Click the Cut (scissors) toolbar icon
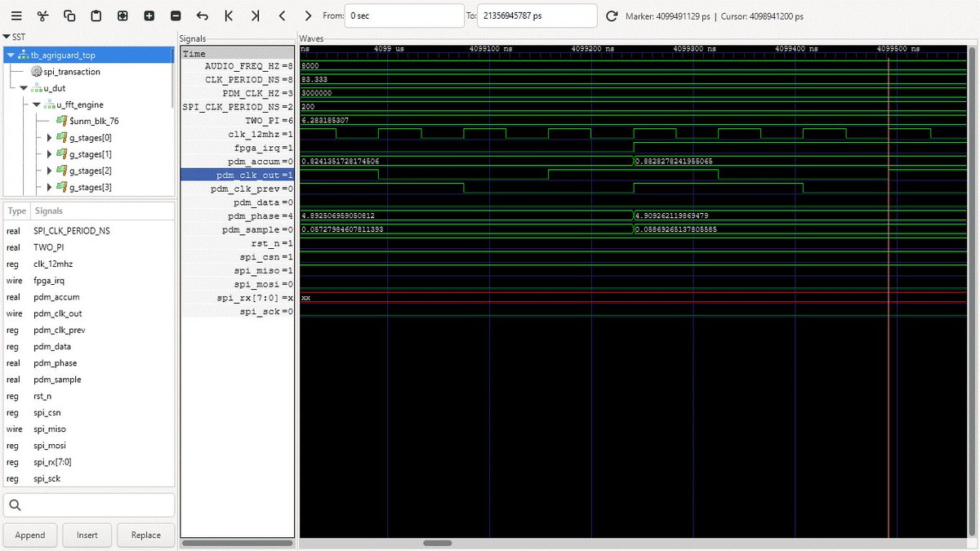Screen dimensions: 980x551 tap(42, 16)
